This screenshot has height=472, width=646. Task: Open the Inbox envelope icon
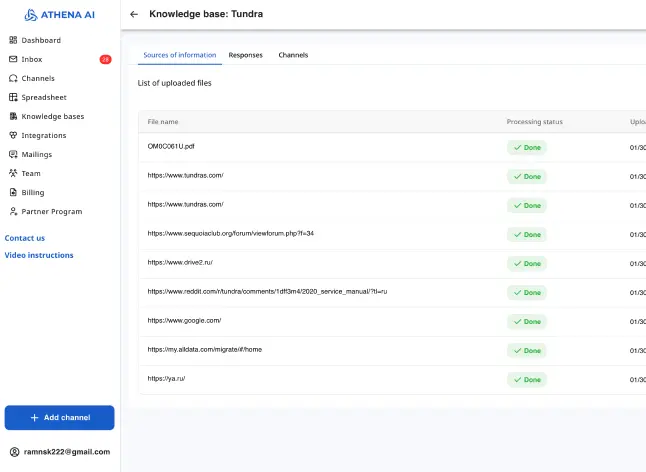(13, 59)
